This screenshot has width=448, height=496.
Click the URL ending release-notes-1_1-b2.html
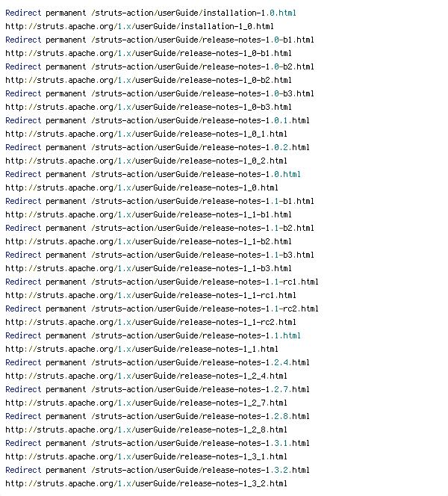[x=149, y=241]
